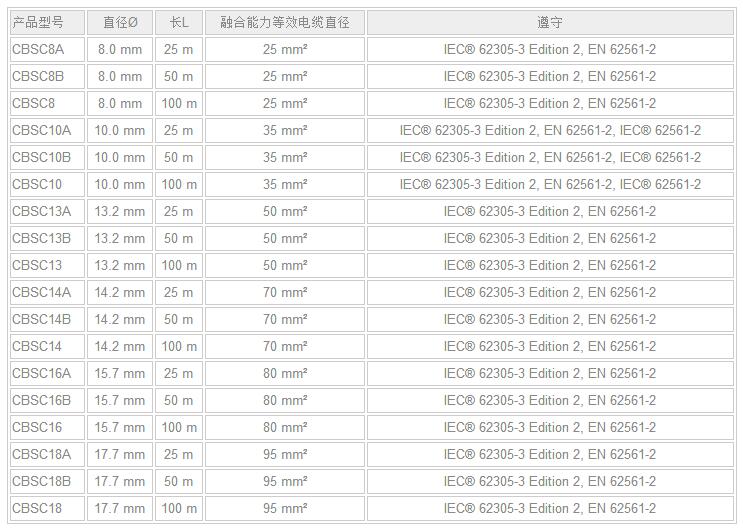Select the CBSC10B product model cell

[x=42, y=157]
